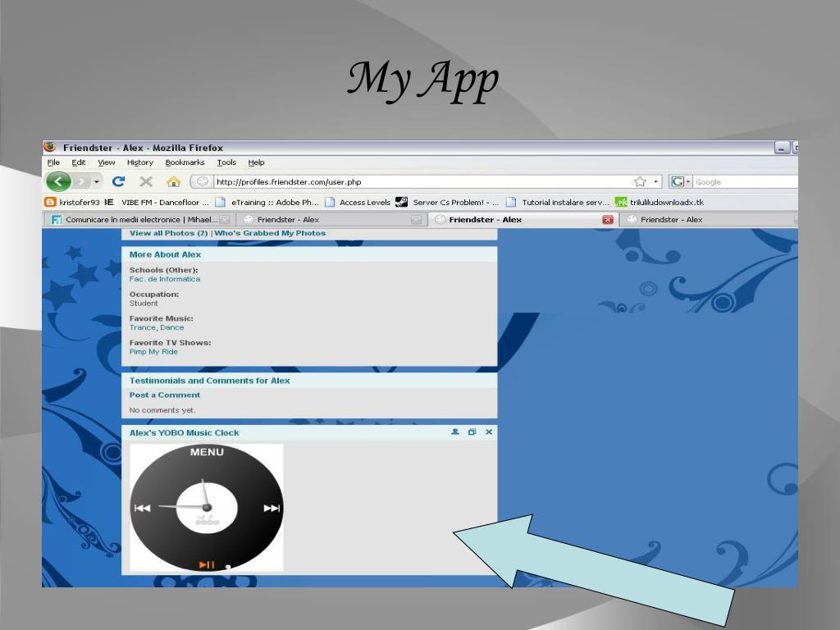Click the More About Alex heading
Image resolution: width=840 pixels, height=630 pixels.
click(x=165, y=254)
